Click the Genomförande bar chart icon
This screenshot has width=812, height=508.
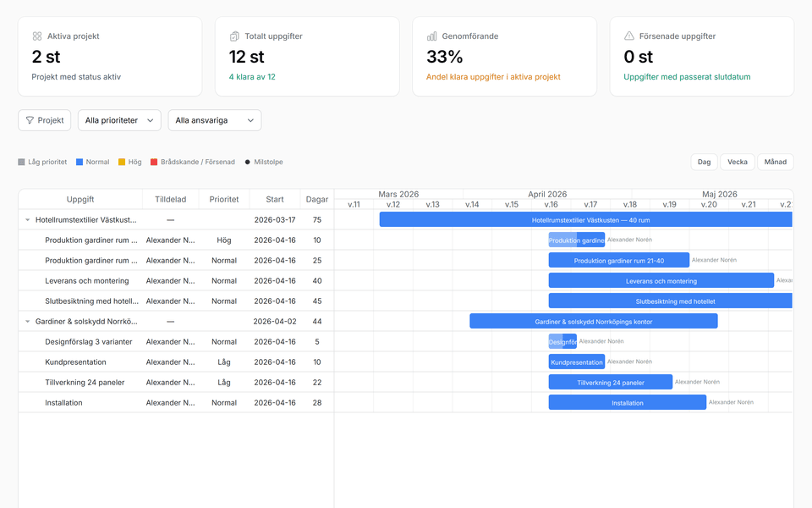(x=432, y=36)
